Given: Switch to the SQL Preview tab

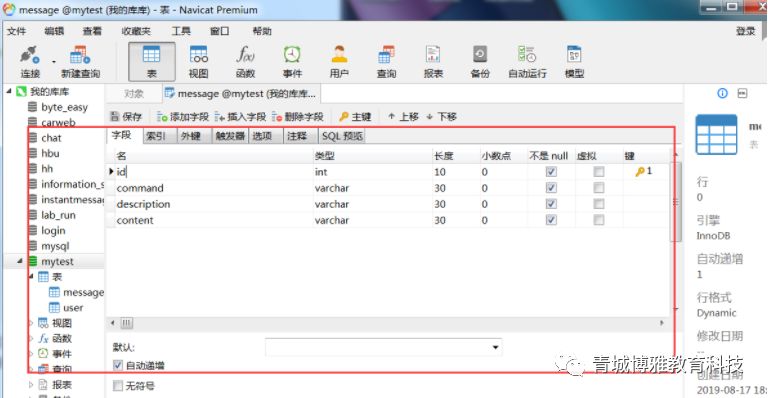Looking at the screenshot, I should (x=342, y=136).
